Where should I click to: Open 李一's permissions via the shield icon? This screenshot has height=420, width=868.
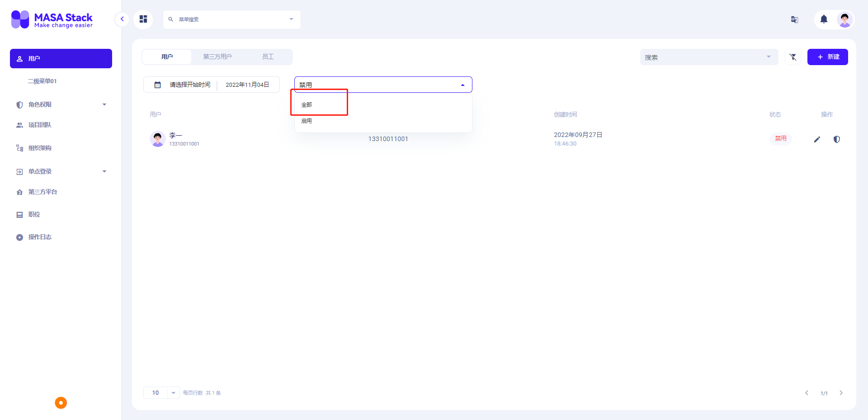[837, 139]
